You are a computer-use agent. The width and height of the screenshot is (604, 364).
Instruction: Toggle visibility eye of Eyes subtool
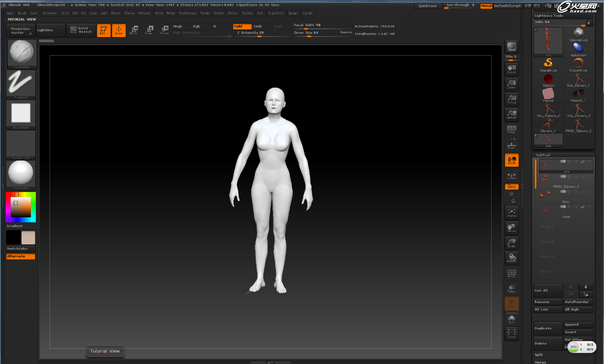(590, 192)
